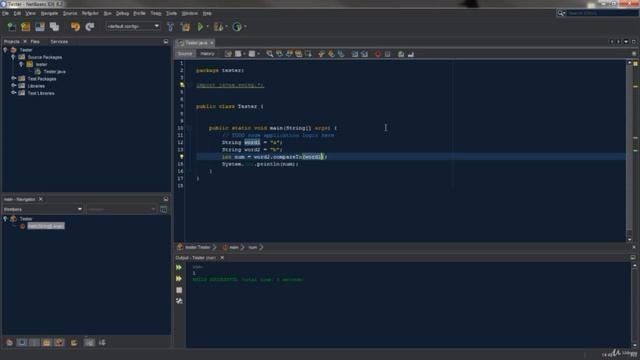Click the editor vertical scrollbar
640x360 pixels.
point(629,151)
